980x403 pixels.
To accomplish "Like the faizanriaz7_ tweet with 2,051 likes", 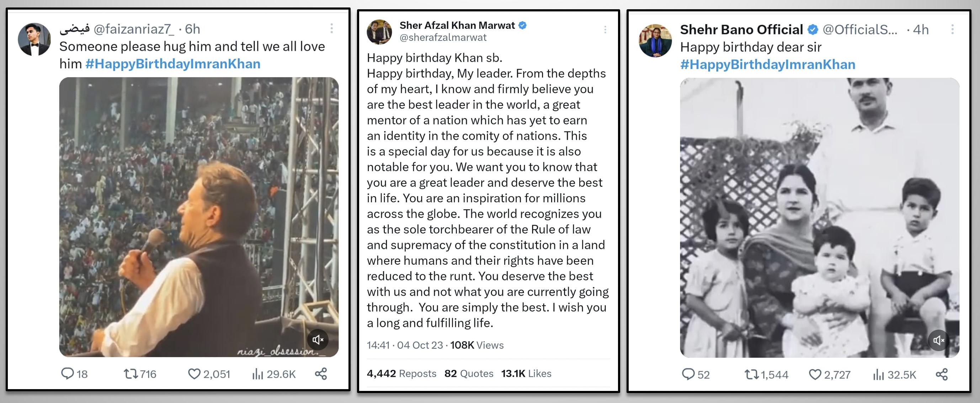I will click(x=194, y=374).
